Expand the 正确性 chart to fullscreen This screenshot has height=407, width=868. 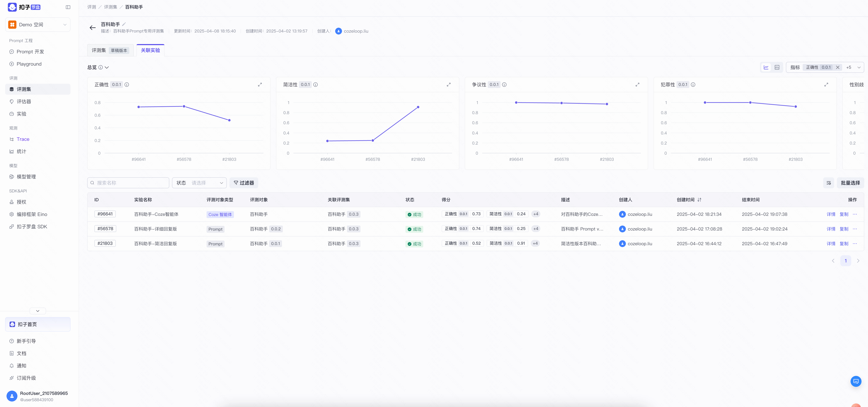pos(260,85)
